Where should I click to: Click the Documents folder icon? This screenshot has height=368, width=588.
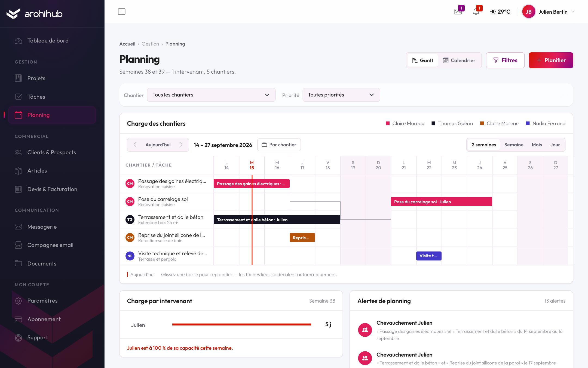pos(18,264)
